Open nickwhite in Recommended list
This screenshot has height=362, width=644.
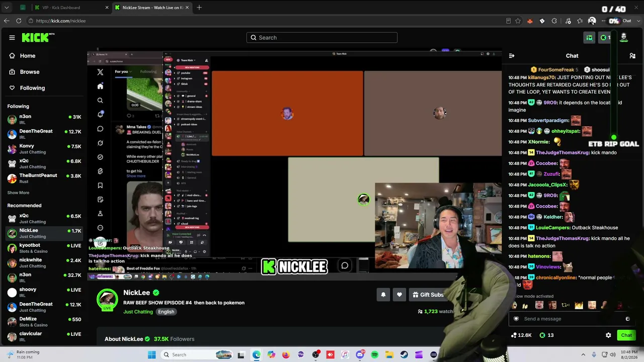[44, 262]
